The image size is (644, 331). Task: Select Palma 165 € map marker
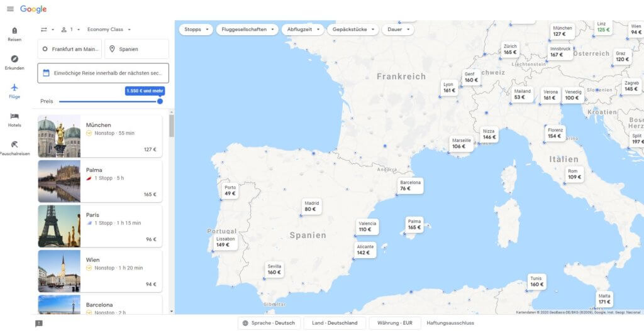(x=414, y=225)
